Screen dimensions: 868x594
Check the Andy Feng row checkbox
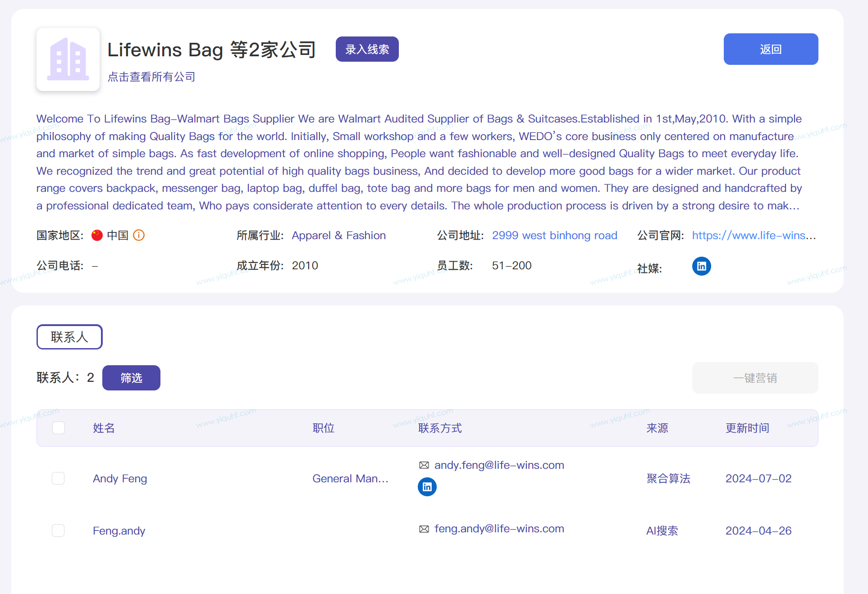pos(58,478)
